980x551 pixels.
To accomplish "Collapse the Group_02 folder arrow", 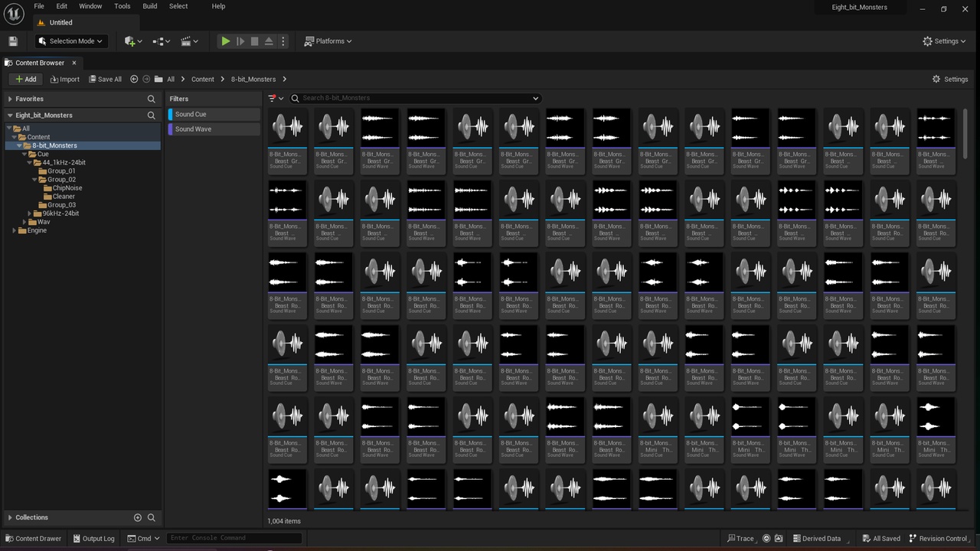I will click(34, 180).
